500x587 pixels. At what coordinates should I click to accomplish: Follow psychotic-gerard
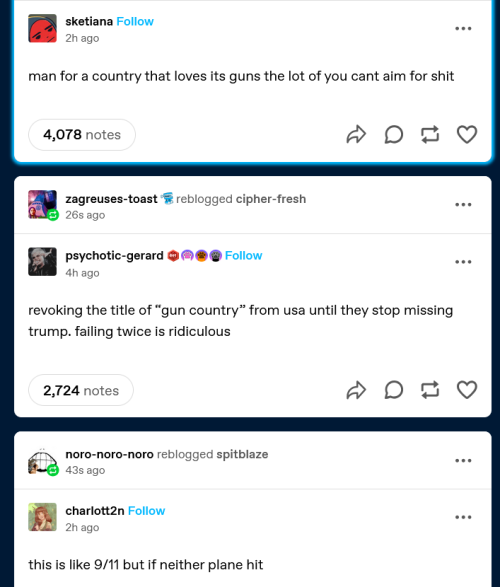coord(243,255)
